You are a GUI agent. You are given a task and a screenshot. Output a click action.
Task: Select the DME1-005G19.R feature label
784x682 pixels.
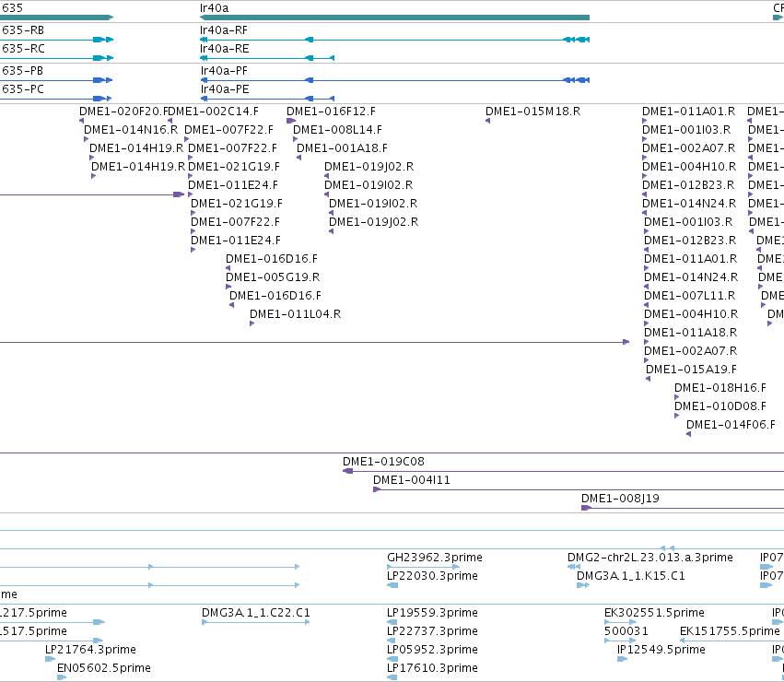click(x=273, y=276)
